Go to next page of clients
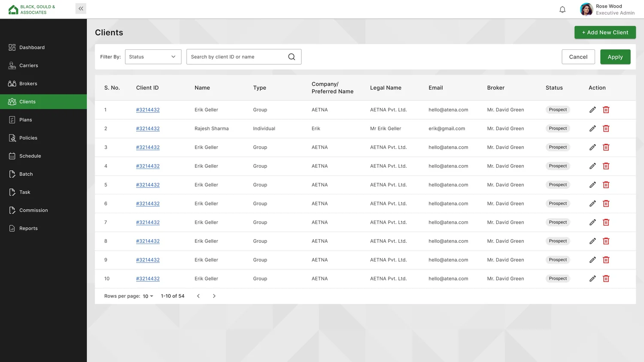The image size is (644, 362). pyautogui.click(x=214, y=296)
